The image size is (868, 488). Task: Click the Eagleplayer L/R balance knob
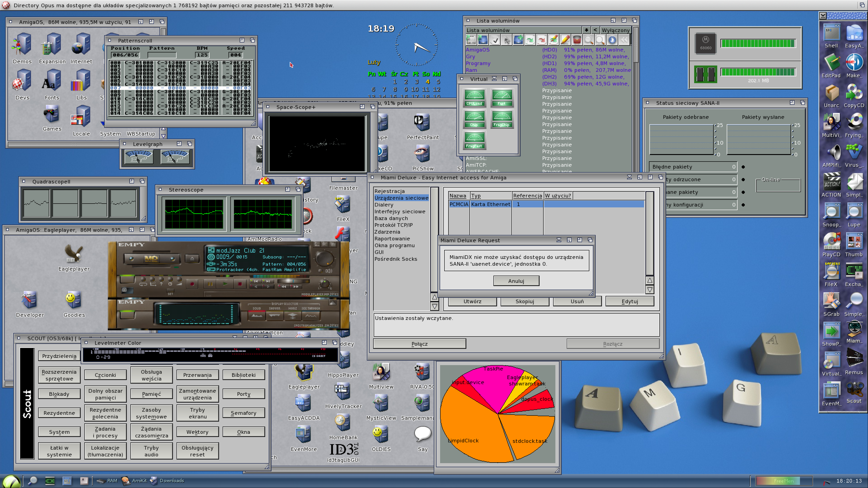pos(325,284)
